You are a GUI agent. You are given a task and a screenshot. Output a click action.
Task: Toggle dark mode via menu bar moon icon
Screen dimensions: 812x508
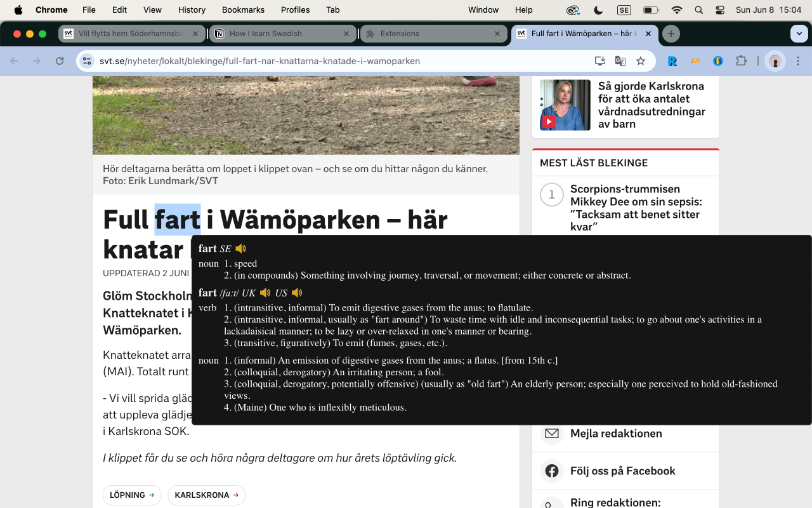[597, 10]
